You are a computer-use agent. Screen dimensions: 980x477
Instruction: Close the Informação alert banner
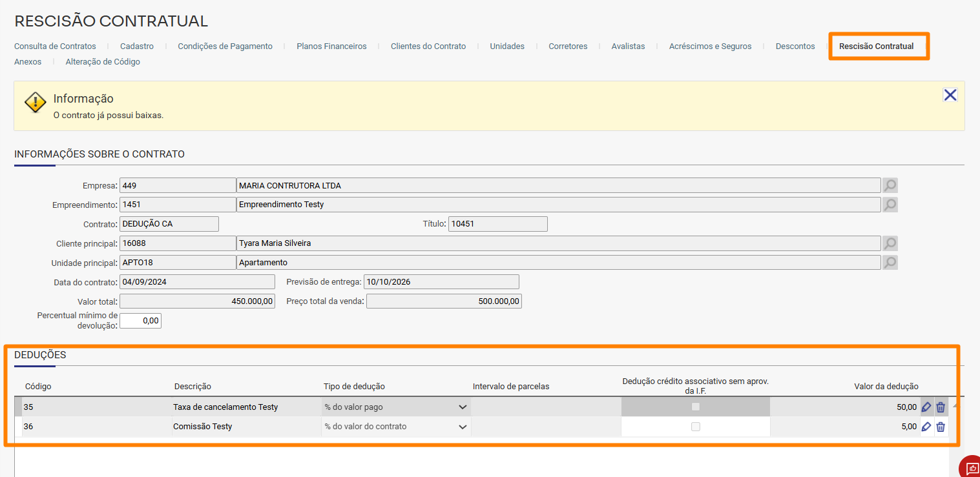[x=950, y=96]
